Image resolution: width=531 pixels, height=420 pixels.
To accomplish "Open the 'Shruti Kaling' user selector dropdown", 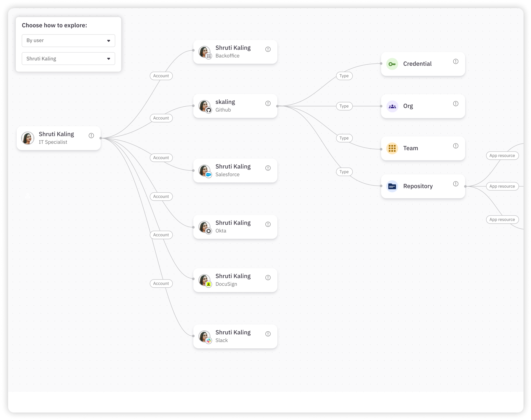I will (x=68, y=58).
